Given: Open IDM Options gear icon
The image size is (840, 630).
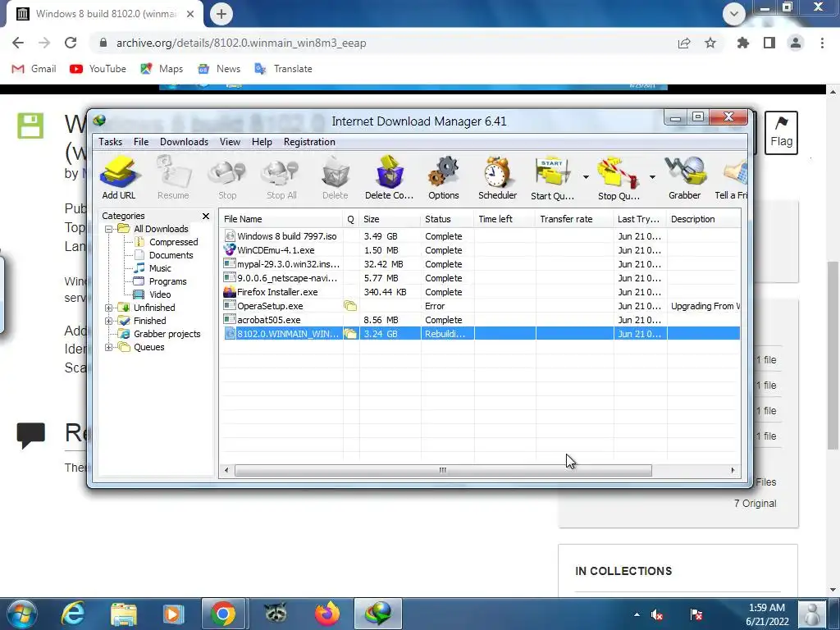Looking at the screenshot, I should pyautogui.click(x=444, y=177).
